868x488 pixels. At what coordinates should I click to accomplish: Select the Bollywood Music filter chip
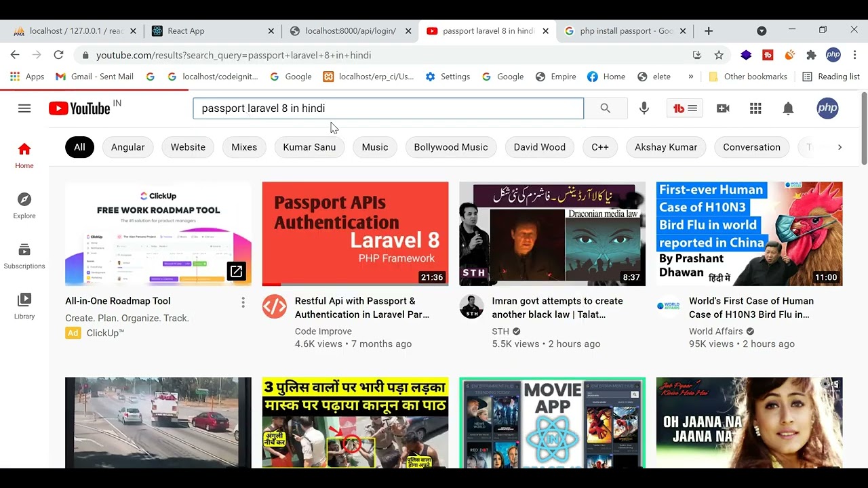[451, 147]
